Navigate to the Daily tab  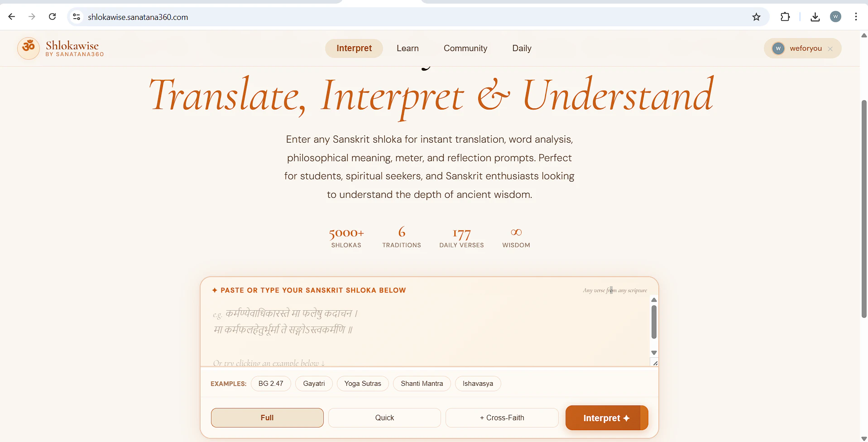click(522, 48)
